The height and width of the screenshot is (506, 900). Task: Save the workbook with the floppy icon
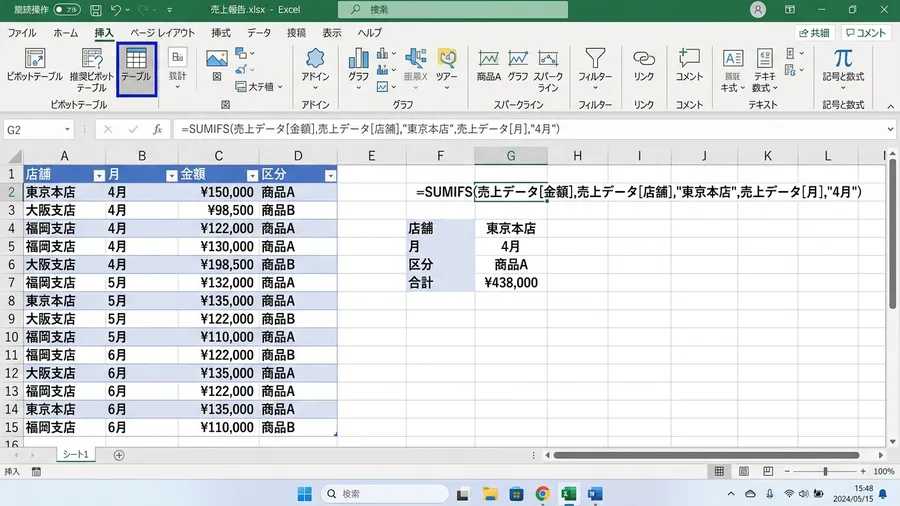[x=96, y=10]
